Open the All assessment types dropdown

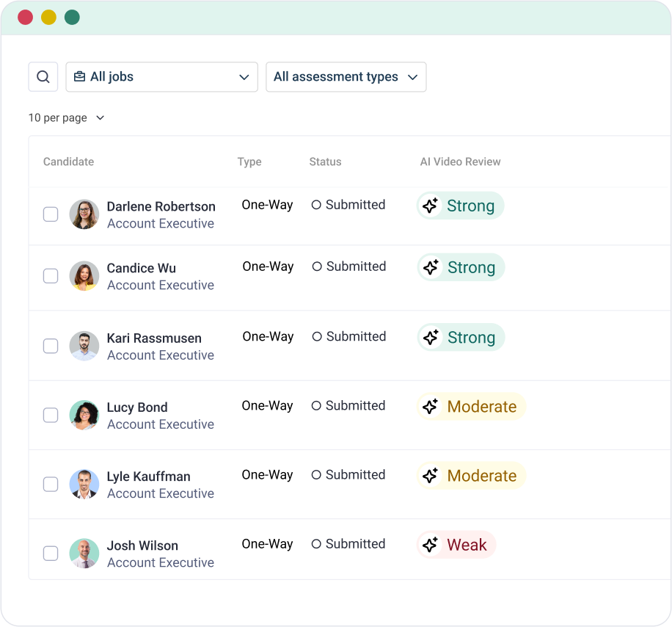point(346,77)
